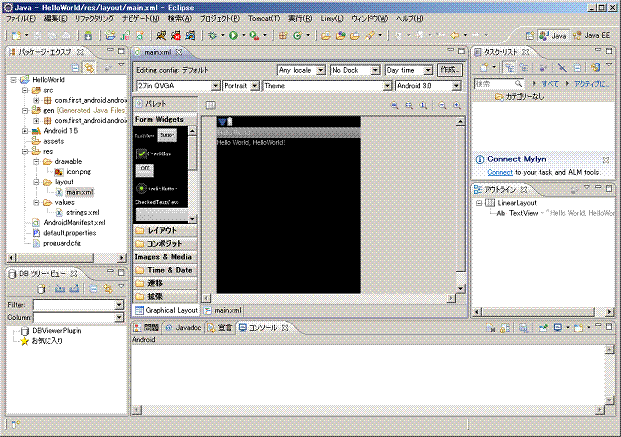The width and height of the screenshot is (621, 437).
Task: Open the Javadoc tab
Action: click(183, 328)
